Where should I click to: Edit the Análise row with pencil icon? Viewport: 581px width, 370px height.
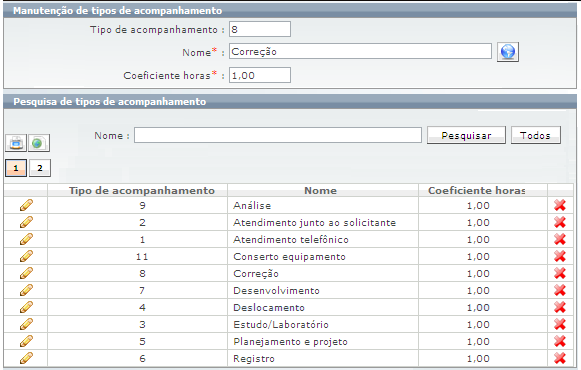(x=26, y=205)
